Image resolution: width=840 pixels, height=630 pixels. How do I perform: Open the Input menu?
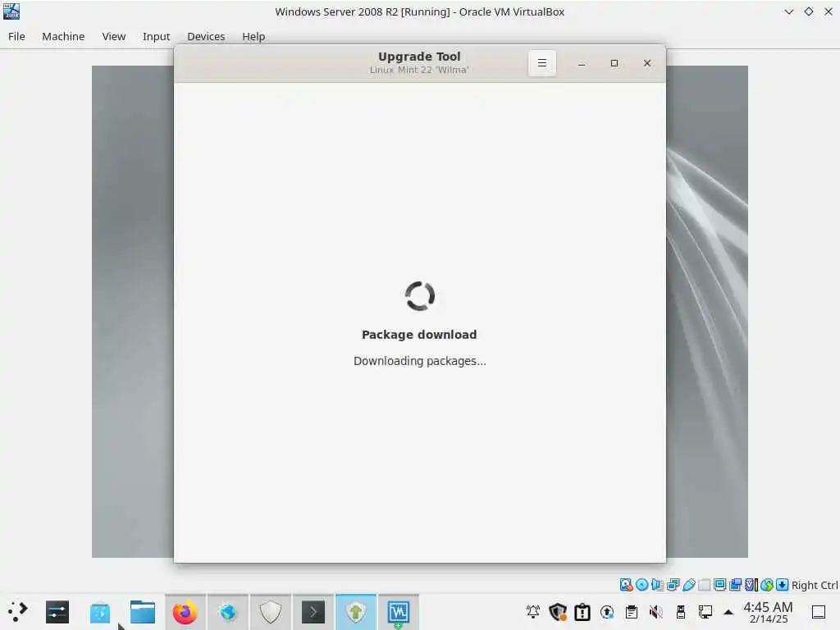coord(156,36)
